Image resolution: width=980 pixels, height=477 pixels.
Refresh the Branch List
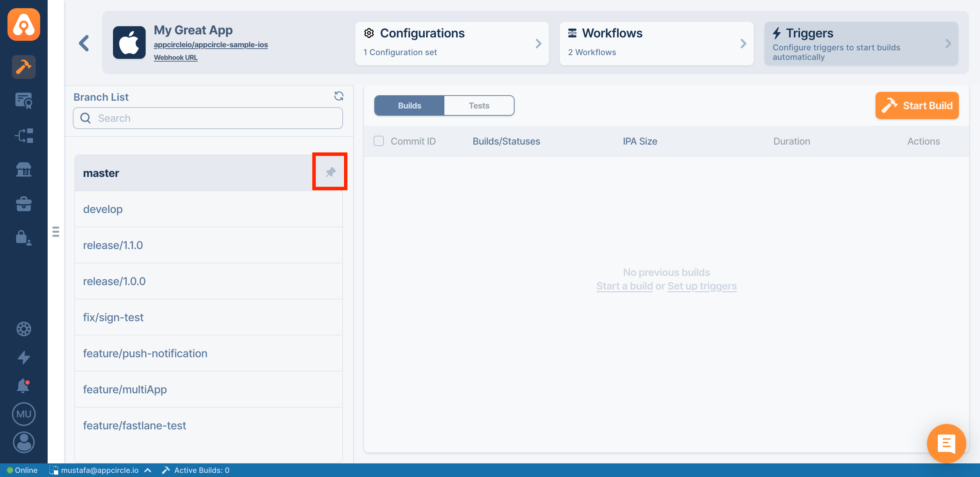339,96
